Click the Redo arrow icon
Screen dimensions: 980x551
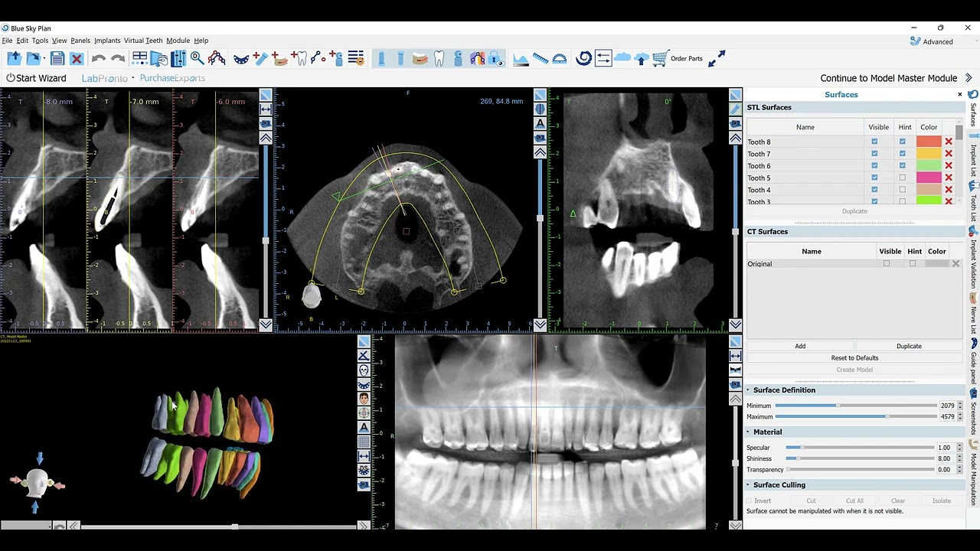point(117,58)
